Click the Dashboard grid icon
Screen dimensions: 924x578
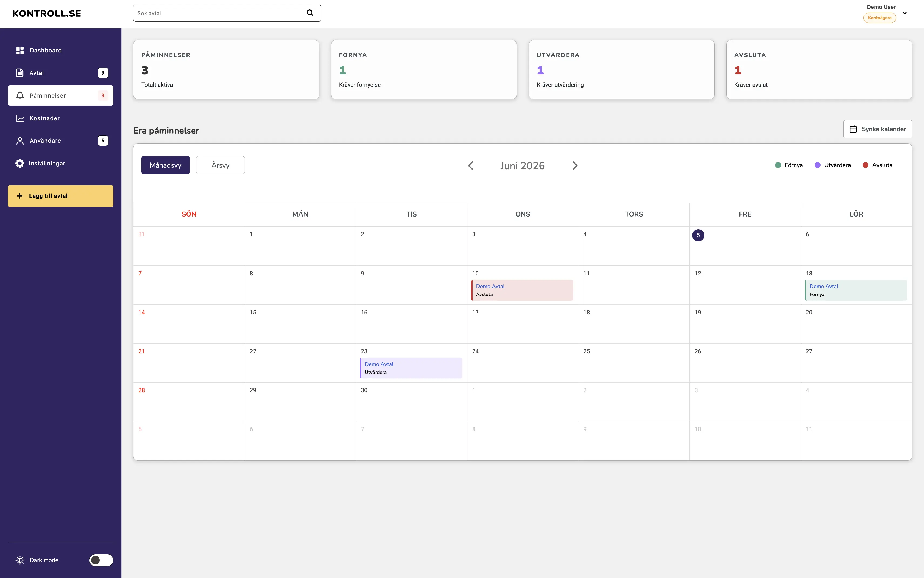(20, 51)
